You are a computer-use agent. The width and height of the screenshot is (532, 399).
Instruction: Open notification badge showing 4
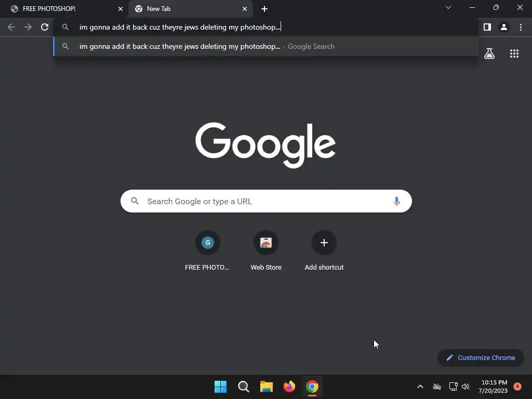[x=517, y=387]
